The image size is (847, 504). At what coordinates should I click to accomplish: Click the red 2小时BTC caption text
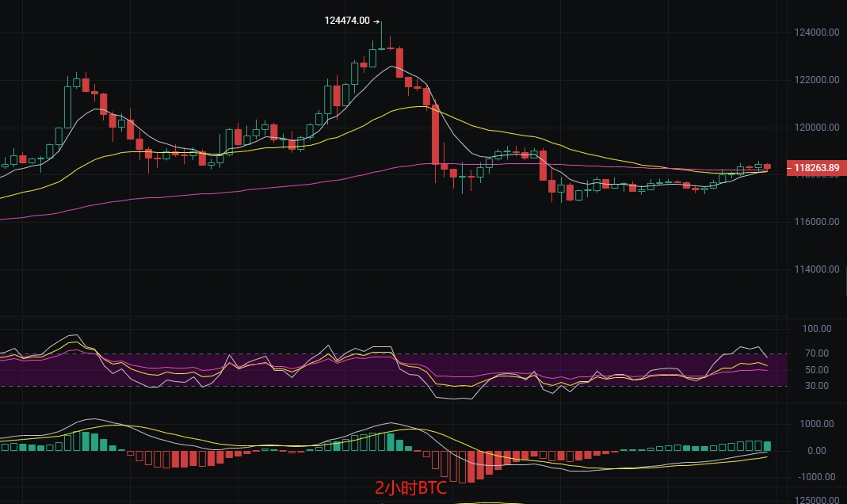tap(411, 488)
